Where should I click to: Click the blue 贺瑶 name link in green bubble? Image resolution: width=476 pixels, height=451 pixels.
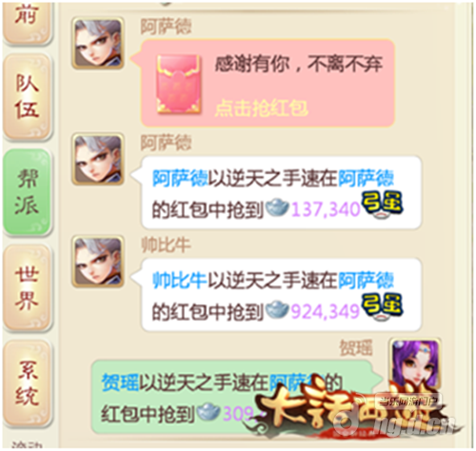120,382
